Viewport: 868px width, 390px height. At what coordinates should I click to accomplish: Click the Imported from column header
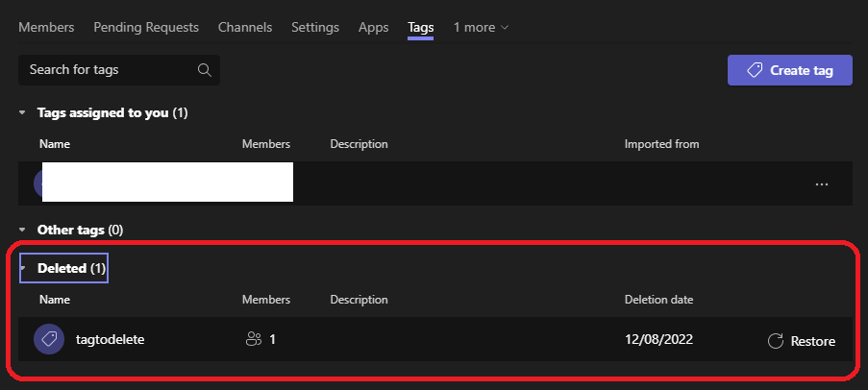click(x=661, y=144)
